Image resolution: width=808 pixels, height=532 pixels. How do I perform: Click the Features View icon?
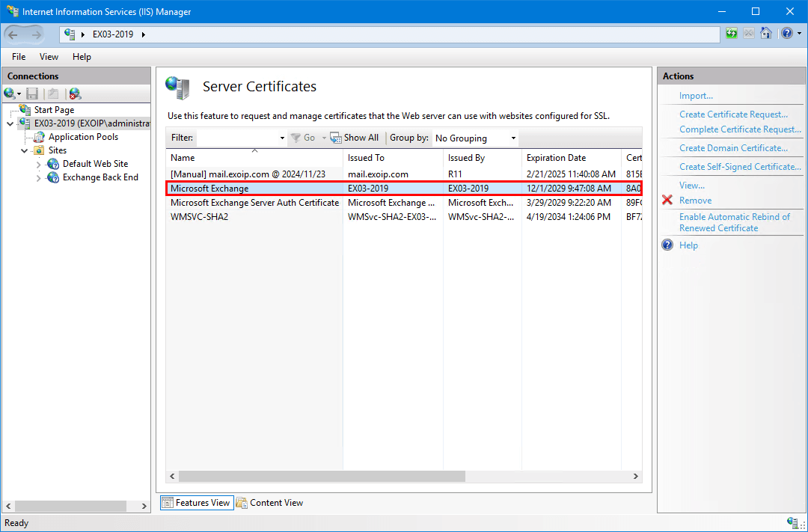tap(167, 503)
